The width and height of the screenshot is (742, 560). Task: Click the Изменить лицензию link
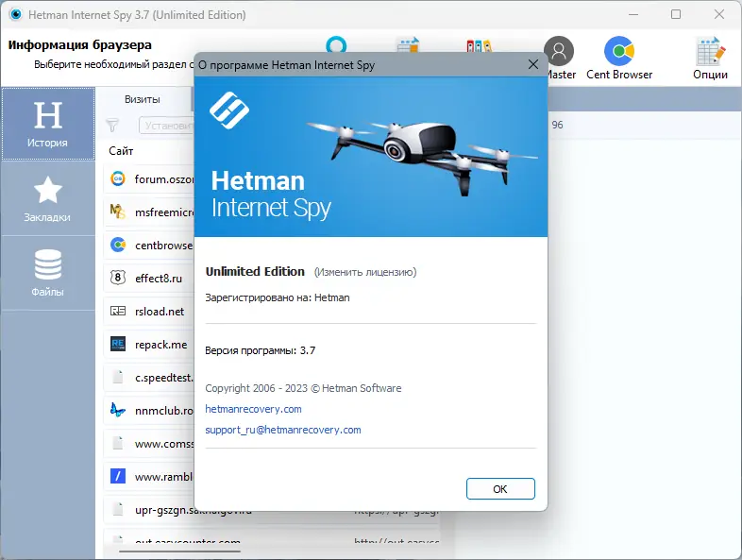[x=365, y=272]
